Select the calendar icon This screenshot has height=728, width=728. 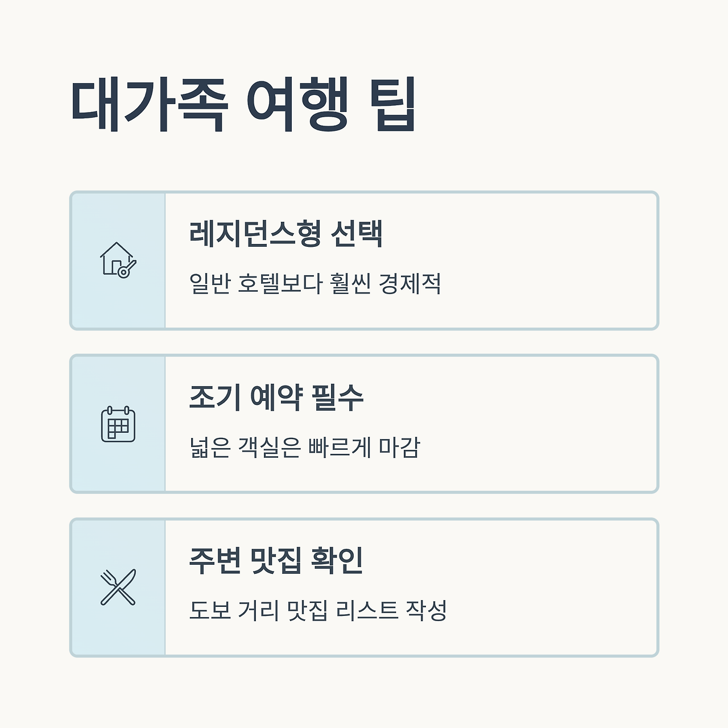point(118,424)
